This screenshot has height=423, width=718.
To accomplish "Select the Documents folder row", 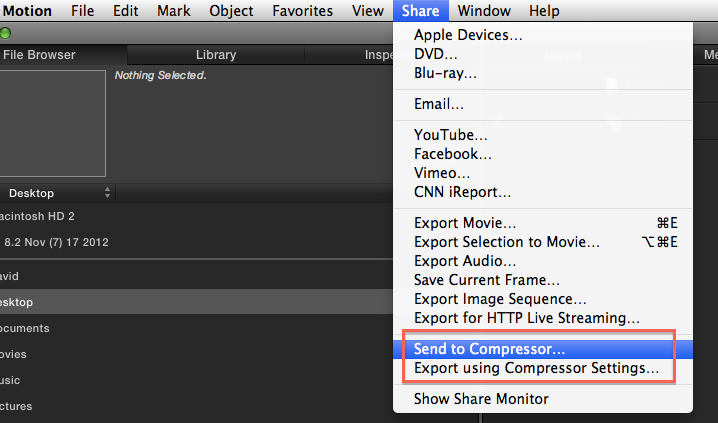I will click(x=196, y=328).
